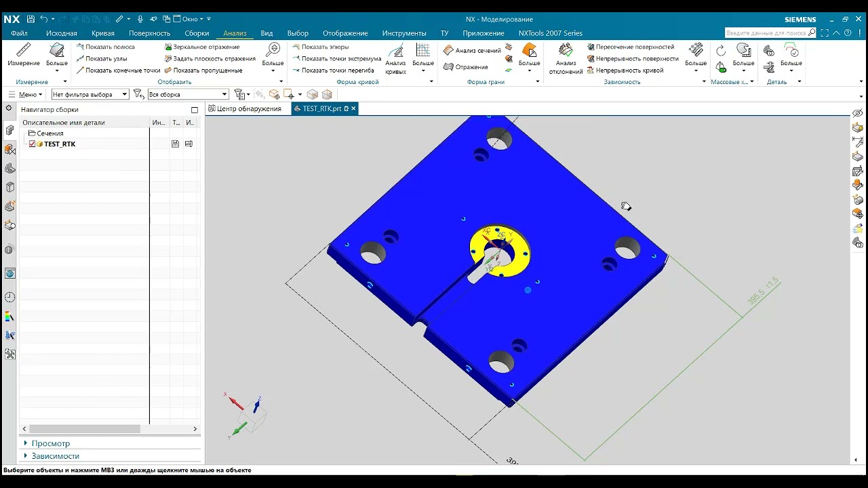Open Вся сборка scope dropdown
Screen dimensions: 868x488
(x=188, y=94)
